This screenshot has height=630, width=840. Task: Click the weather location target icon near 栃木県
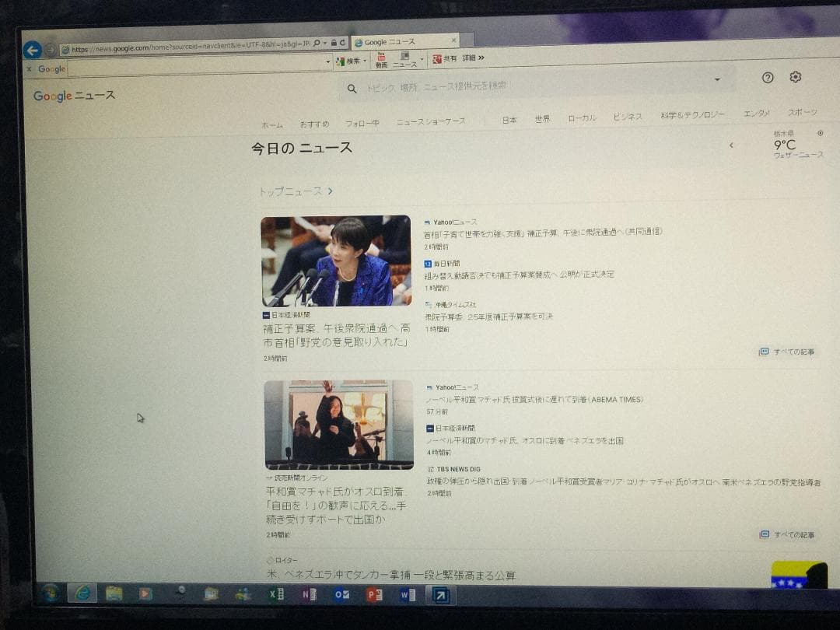(818, 134)
